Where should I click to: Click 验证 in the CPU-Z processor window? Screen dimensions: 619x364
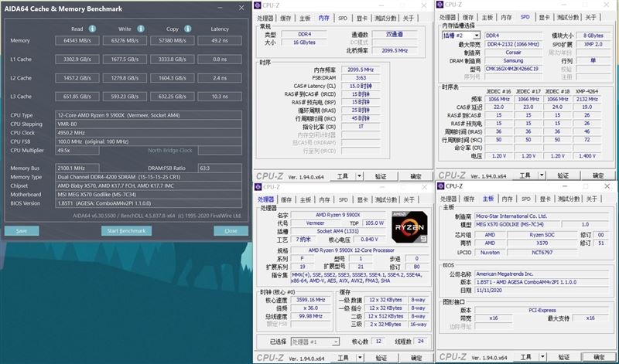click(x=381, y=357)
